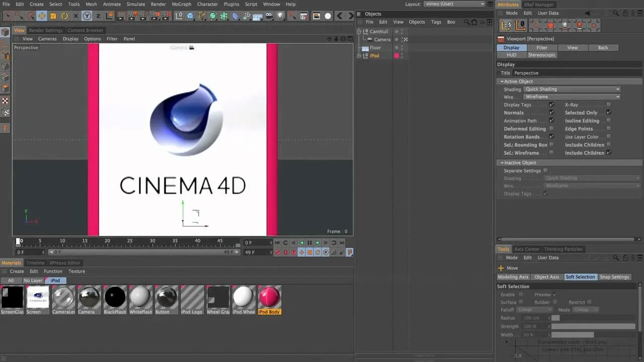Screen dimensions: 644x362
Task: Add a Camera object from toolbar
Action: point(269,16)
